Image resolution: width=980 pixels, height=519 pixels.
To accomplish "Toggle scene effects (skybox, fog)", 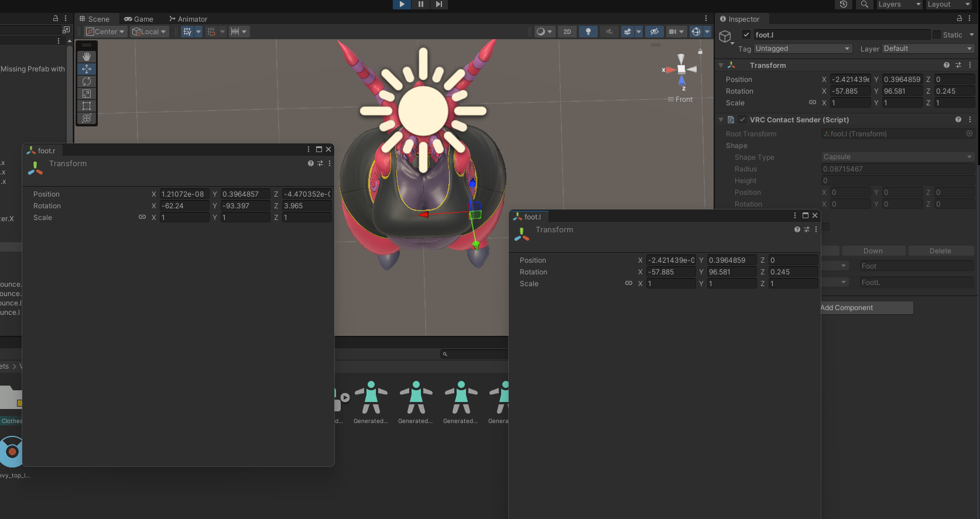I will [628, 32].
